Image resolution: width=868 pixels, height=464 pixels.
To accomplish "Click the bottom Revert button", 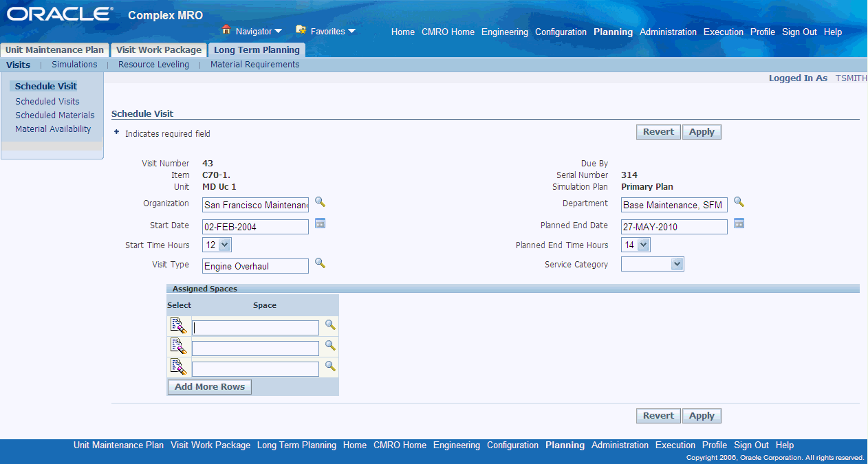I will (x=658, y=416).
